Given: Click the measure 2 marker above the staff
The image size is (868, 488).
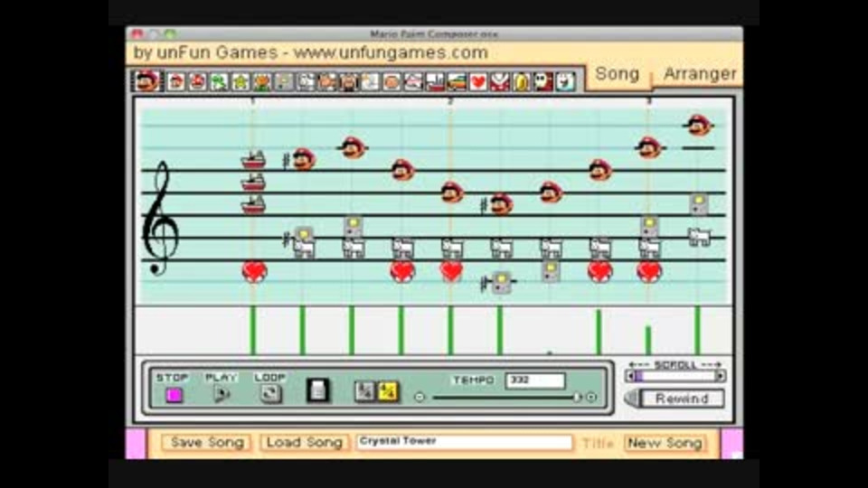Looking at the screenshot, I should (450, 101).
